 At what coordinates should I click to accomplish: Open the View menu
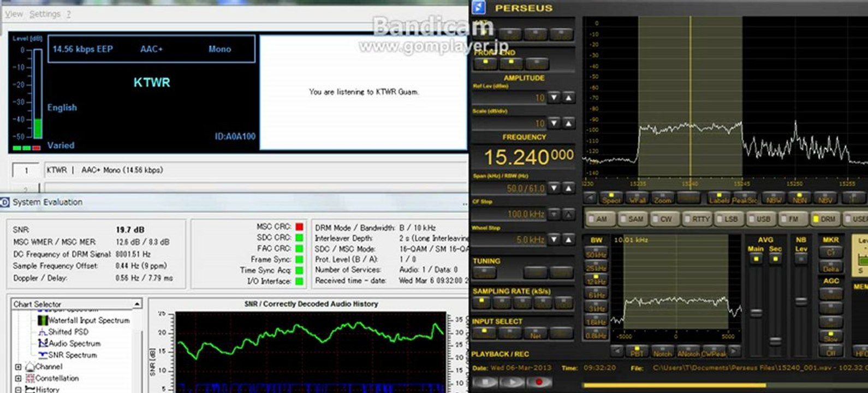pyautogui.click(x=14, y=14)
